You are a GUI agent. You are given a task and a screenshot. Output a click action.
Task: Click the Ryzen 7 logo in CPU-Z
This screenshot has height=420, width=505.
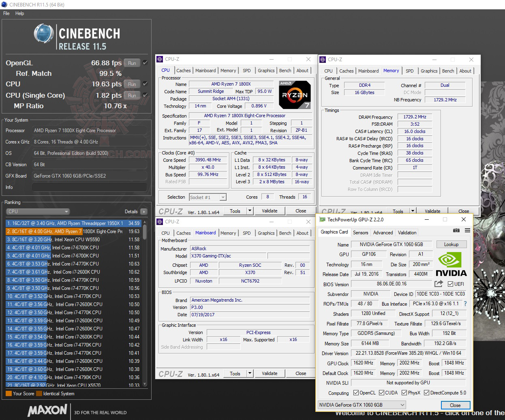295,95
